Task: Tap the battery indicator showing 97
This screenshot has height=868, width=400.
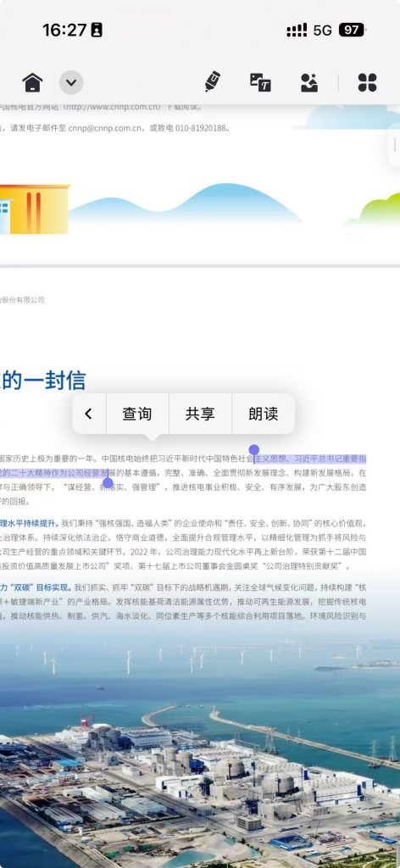Action: [352, 30]
